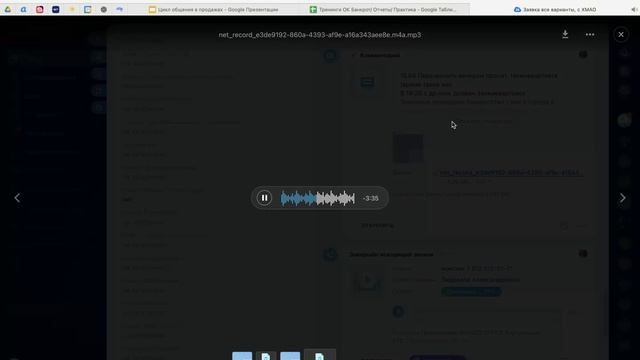Switch to the Google Презентации tab
The image size is (640, 360).
click(213, 9)
